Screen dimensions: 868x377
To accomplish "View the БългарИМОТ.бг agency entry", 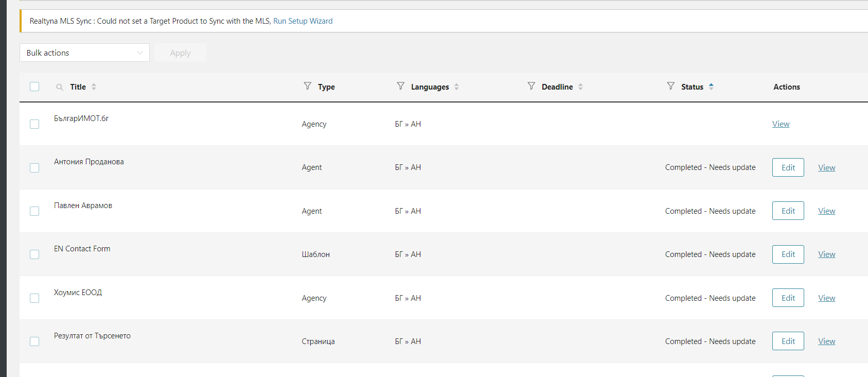I will 781,124.
